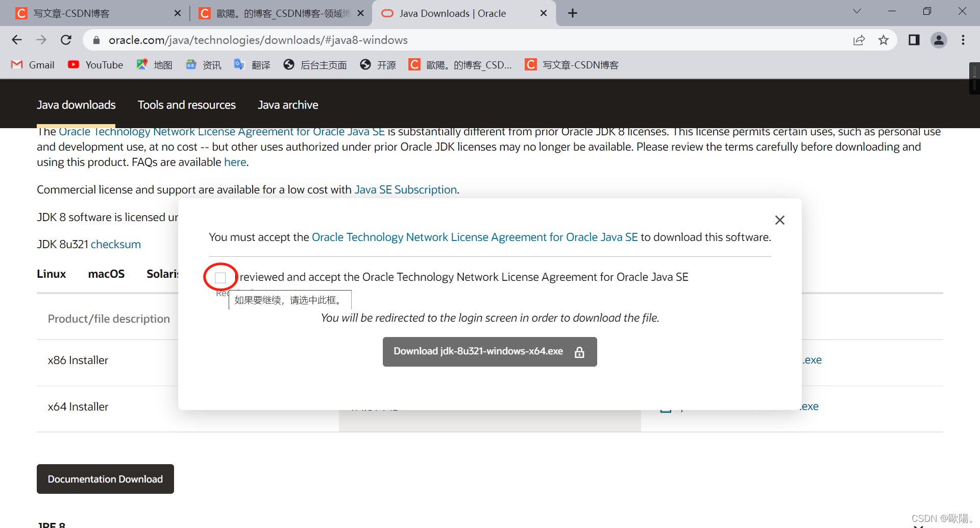Bookmark this page with star icon

[884, 40]
